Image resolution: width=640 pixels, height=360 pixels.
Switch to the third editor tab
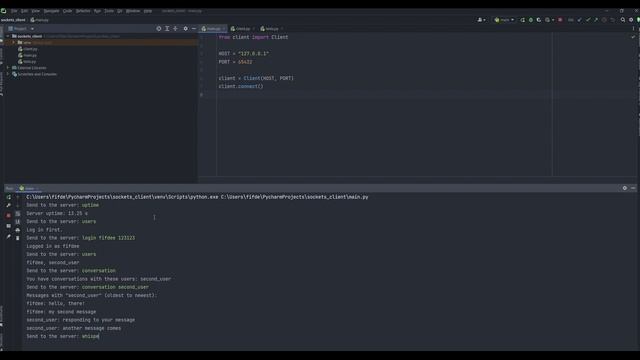pos(271,29)
